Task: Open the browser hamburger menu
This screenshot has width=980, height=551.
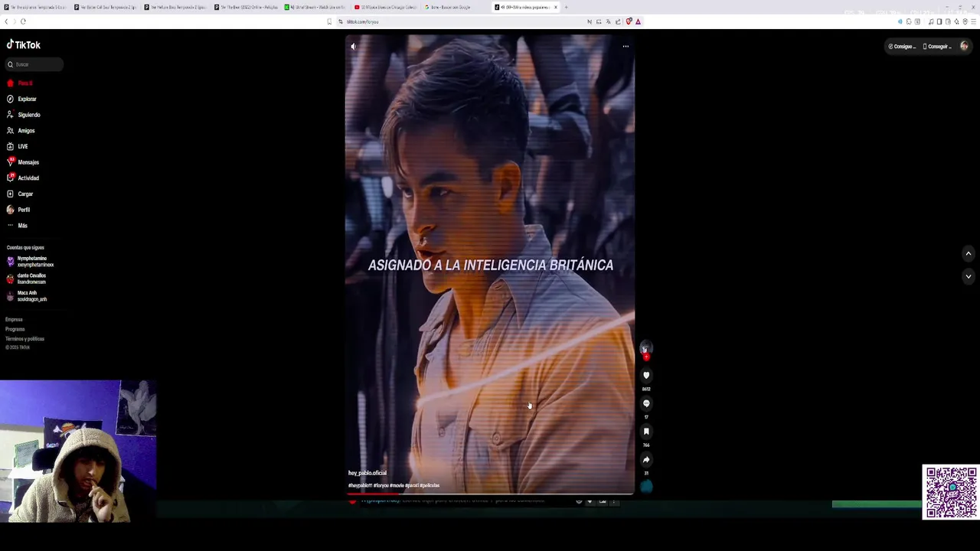Action: (x=974, y=21)
